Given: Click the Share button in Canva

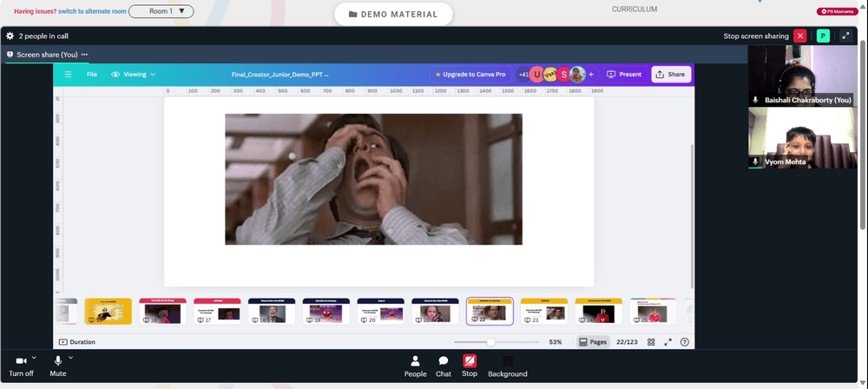Looking at the screenshot, I should (671, 75).
